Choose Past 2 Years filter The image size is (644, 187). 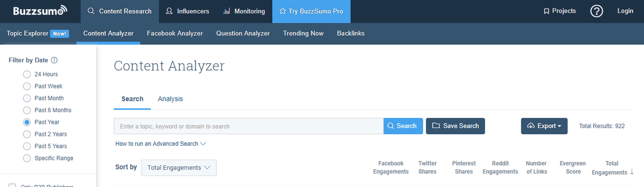point(27,134)
